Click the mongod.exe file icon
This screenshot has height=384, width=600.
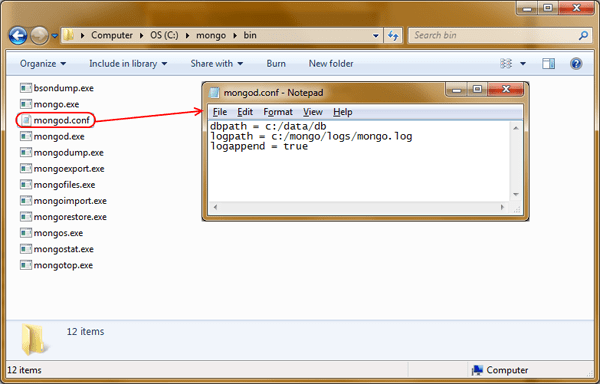[x=26, y=137]
